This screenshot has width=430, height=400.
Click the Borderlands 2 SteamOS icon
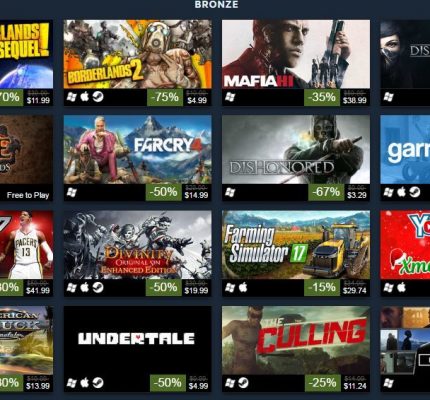click(x=98, y=97)
